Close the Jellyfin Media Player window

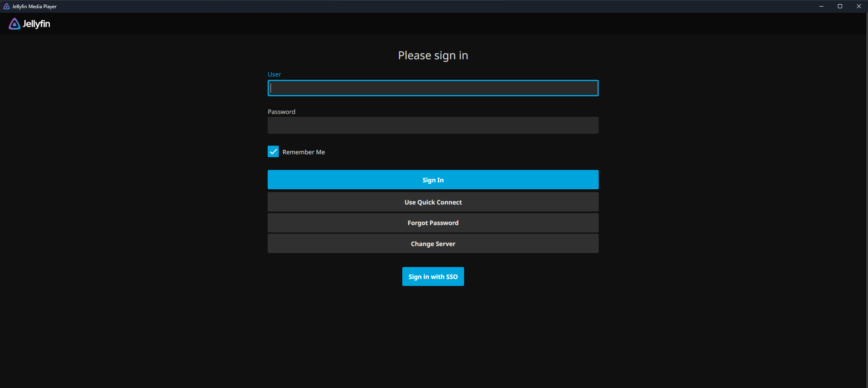859,6
